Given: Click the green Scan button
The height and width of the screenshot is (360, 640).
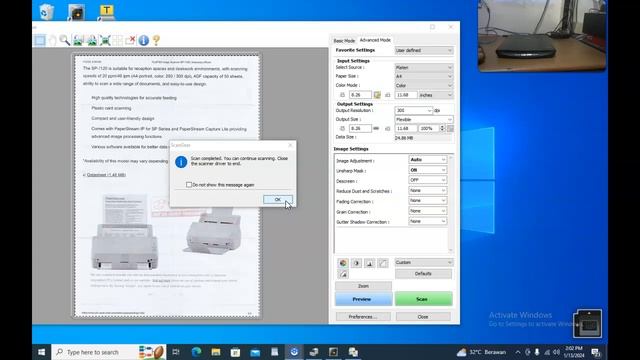Looking at the screenshot, I should click(423, 299).
